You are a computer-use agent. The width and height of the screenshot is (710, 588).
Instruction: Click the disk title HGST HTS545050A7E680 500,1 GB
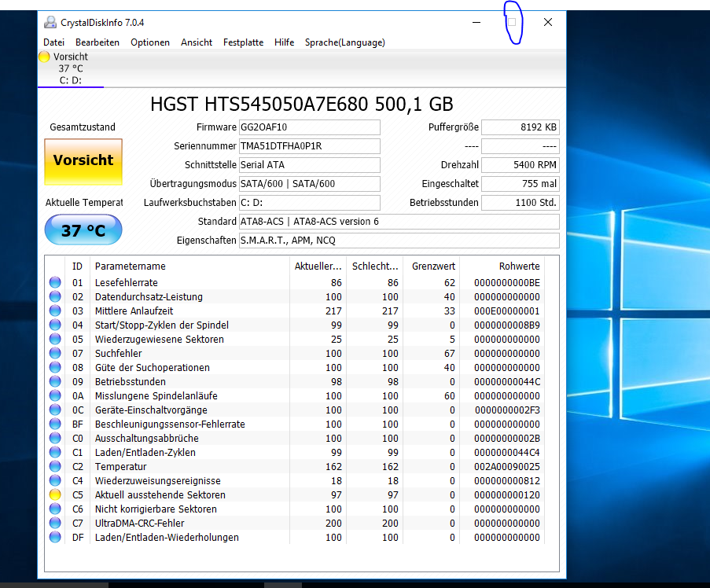coord(302,104)
